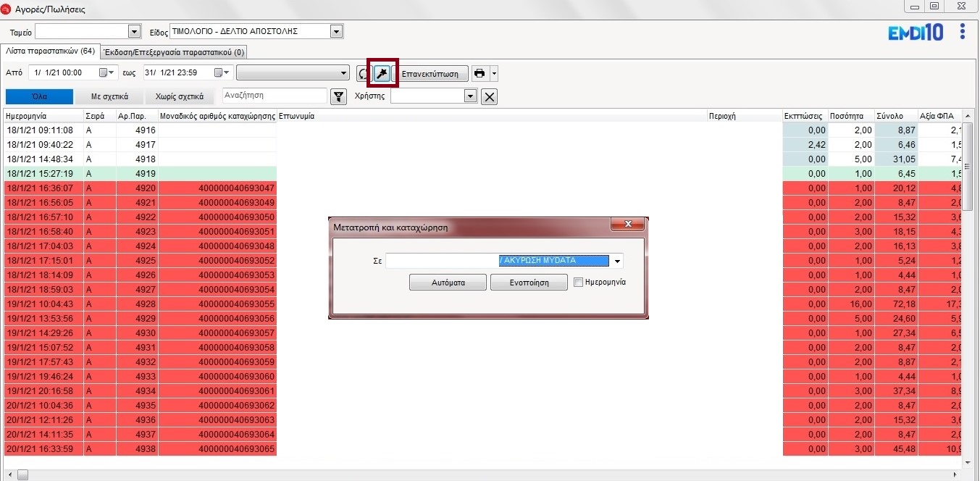The height and width of the screenshot is (481, 980).
Task: Clear the Χρήστης filter with X icon
Action: click(x=490, y=97)
